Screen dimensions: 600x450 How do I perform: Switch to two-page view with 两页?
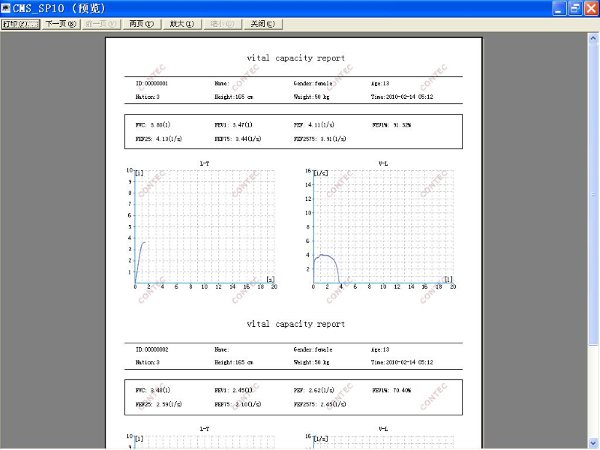pos(143,23)
